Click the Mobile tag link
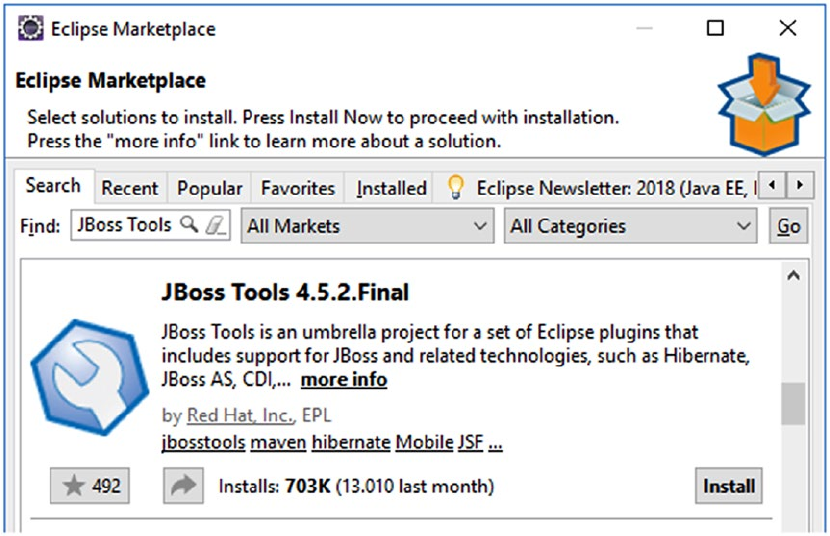The width and height of the screenshot is (830, 536). click(425, 442)
